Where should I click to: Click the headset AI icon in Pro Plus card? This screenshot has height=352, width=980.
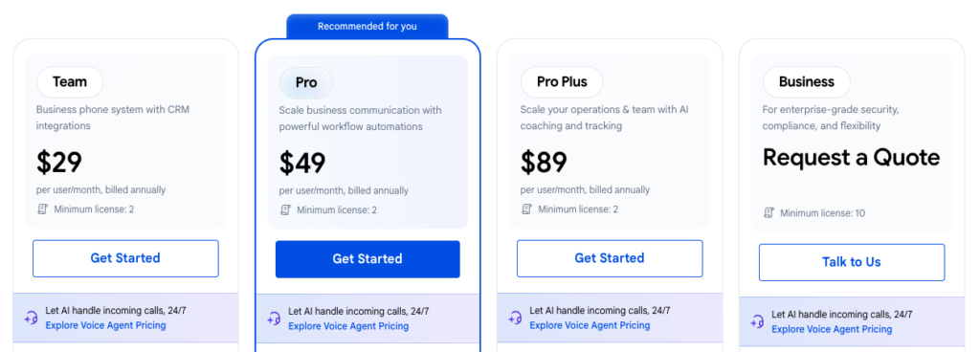515,318
